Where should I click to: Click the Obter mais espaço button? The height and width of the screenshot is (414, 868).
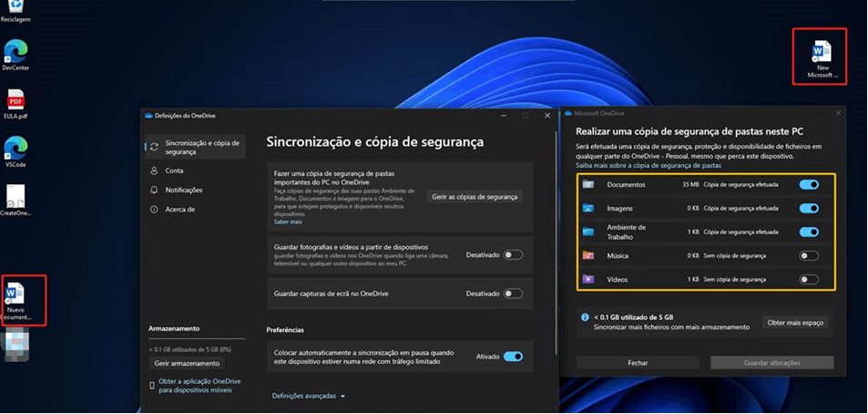(795, 323)
